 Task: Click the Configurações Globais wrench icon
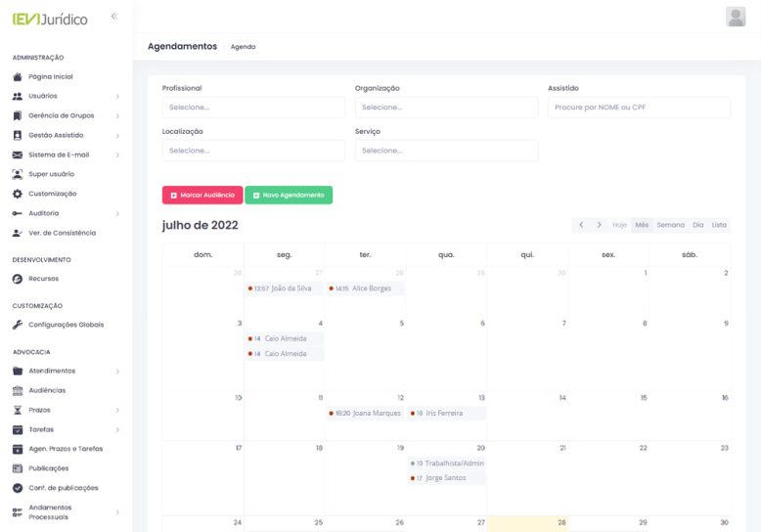18,325
